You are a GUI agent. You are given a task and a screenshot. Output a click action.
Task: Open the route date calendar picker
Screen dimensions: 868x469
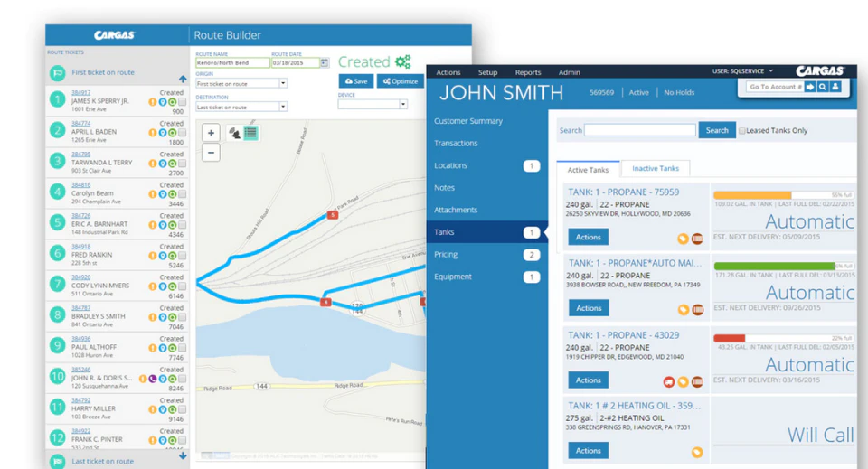coord(325,63)
